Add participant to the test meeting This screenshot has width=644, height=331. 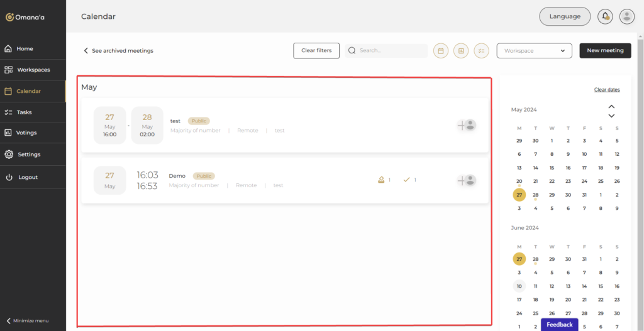[466, 126]
